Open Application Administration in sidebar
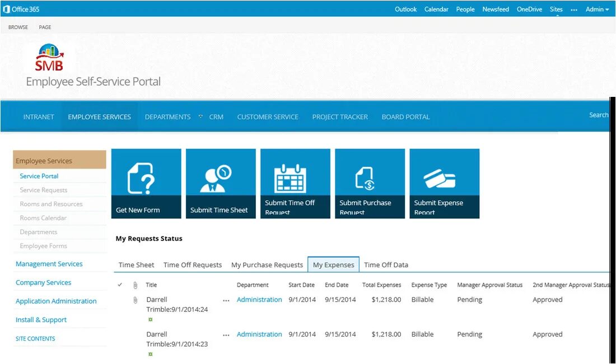 tap(56, 301)
